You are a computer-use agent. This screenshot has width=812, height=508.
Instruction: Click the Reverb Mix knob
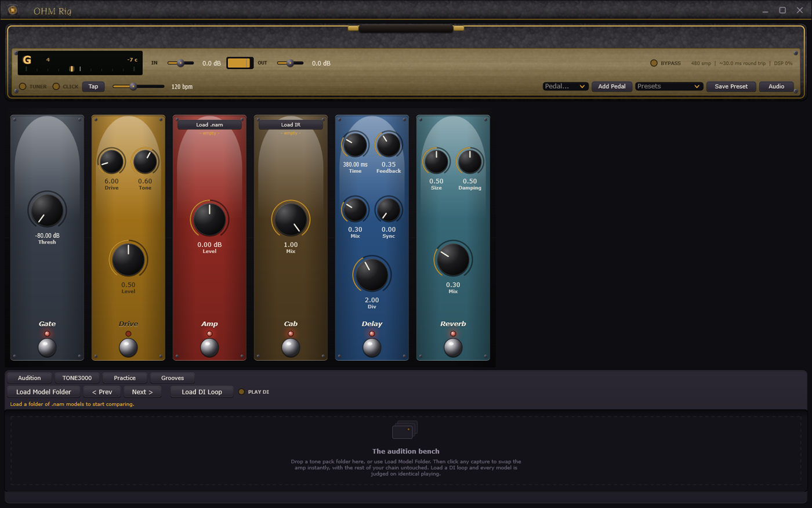[x=453, y=259]
